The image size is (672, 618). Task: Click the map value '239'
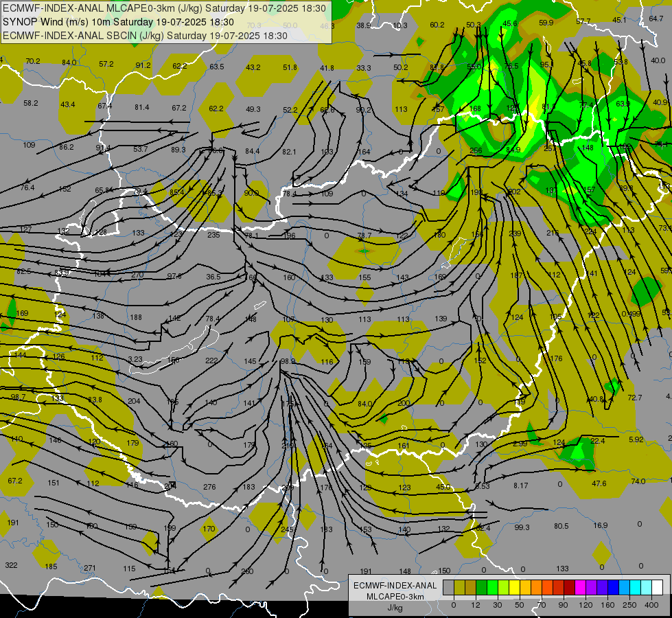515,233
